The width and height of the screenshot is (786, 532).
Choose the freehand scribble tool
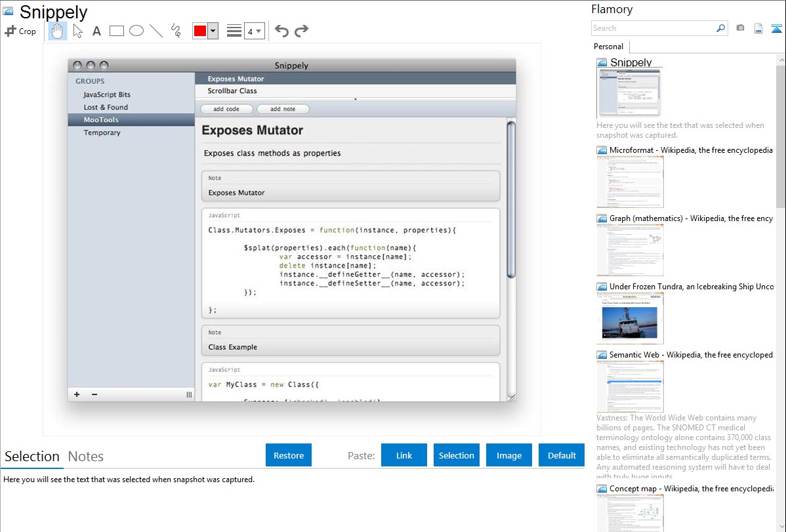pyautogui.click(x=176, y=31)
